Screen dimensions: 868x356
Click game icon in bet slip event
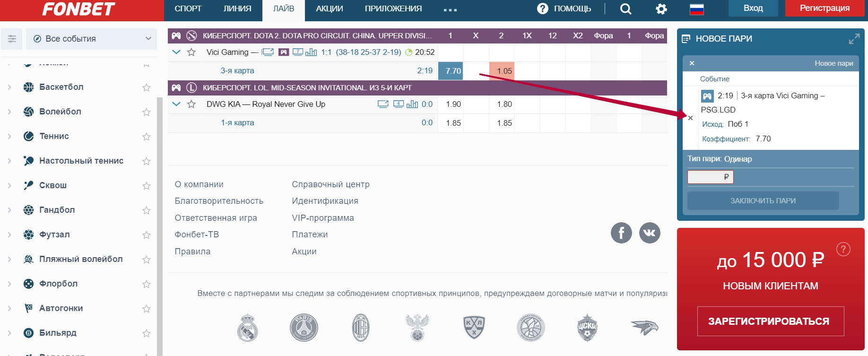[x=707, y=96]
